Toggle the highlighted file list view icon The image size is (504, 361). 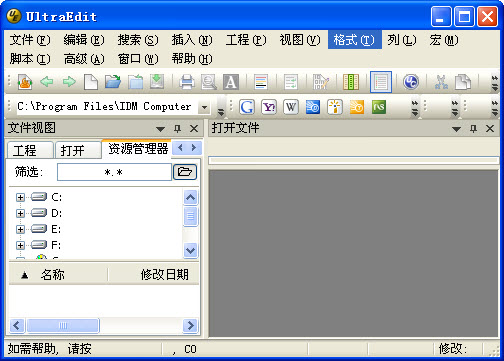[381, 82]
